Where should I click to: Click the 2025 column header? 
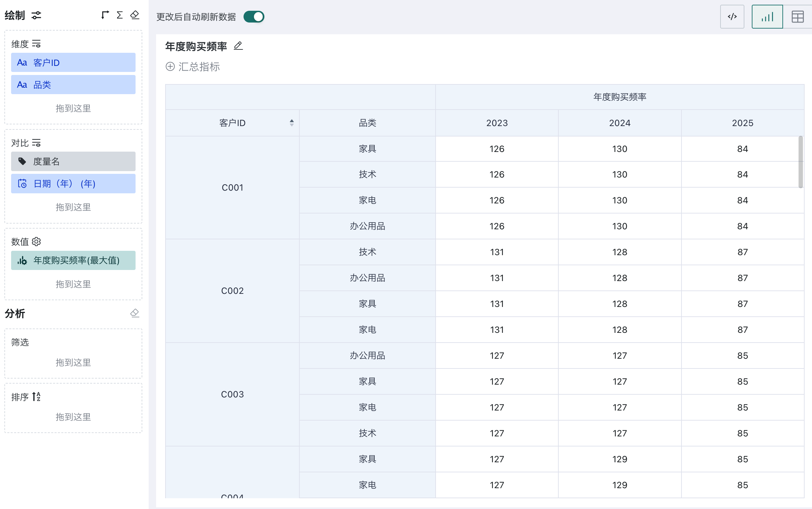coord(743,123)
